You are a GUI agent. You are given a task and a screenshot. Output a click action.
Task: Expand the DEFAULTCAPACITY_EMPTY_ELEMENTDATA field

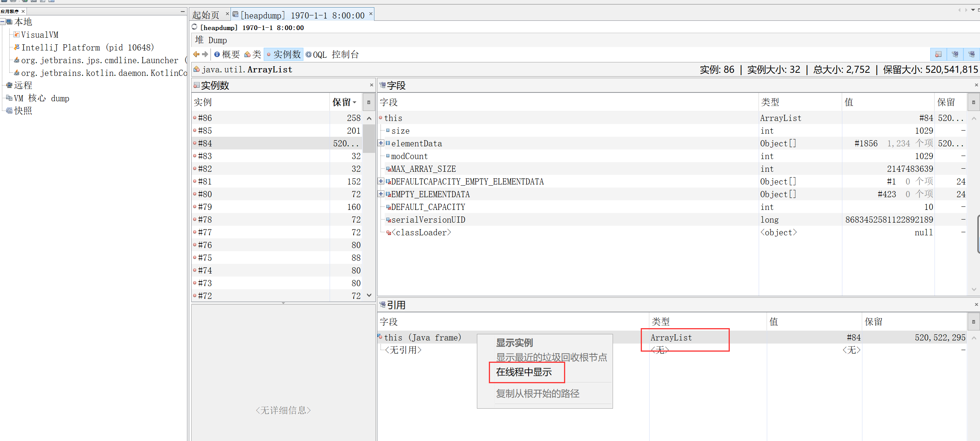click(x=381, y=181)
